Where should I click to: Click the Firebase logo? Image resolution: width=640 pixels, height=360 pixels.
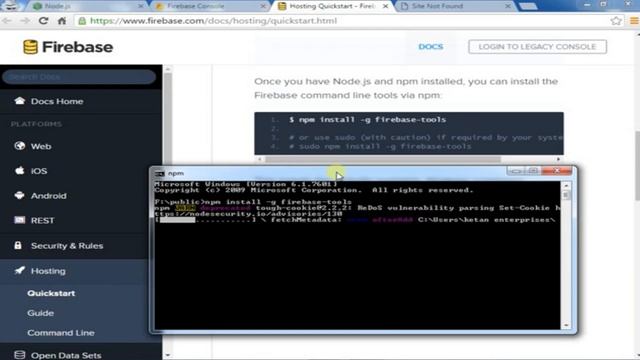click(68, 47)
